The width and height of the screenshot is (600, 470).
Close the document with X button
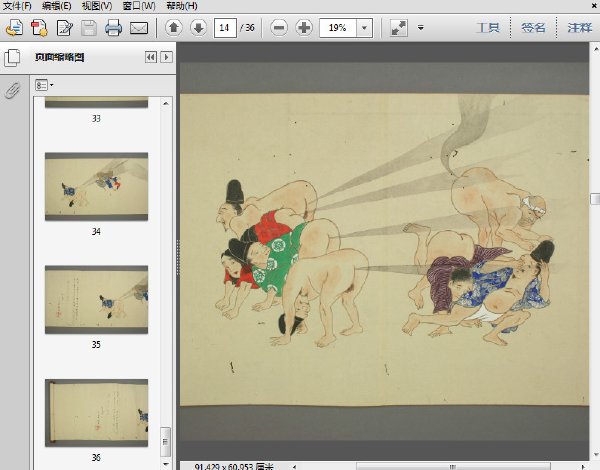595,5
